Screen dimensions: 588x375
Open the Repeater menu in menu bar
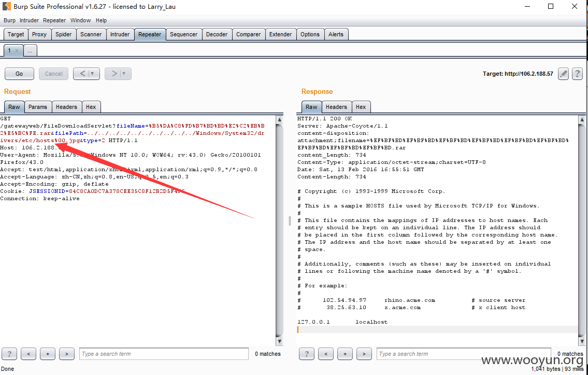pyautogui.click(x=54, y=20)
